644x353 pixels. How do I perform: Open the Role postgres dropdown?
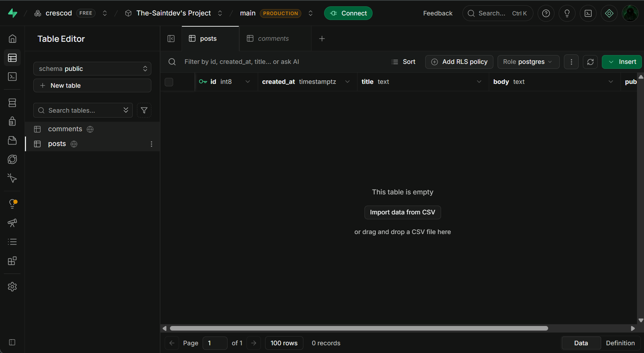click(x=528, y=62)
